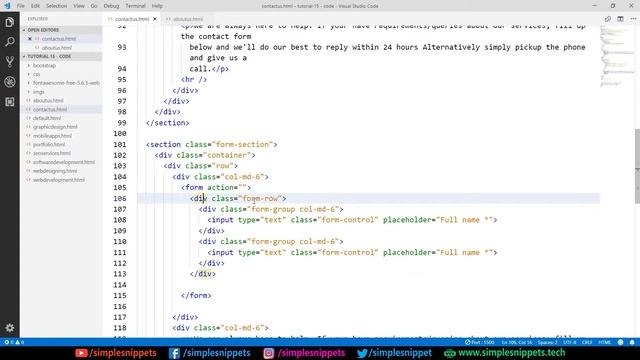Open the Help menu
The height and width of the screenshot is (360, 640).
[157, 6]
